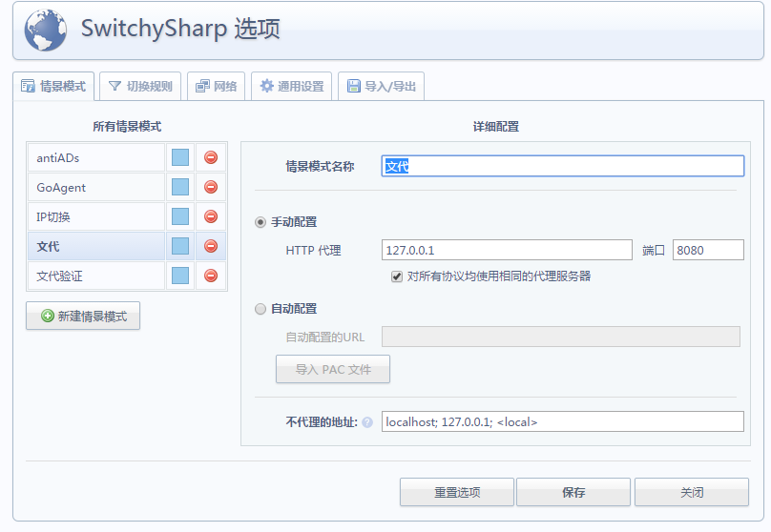
Task: Select the IP切换 profile row
Action: pyautogui.click(x=96, y=216)
